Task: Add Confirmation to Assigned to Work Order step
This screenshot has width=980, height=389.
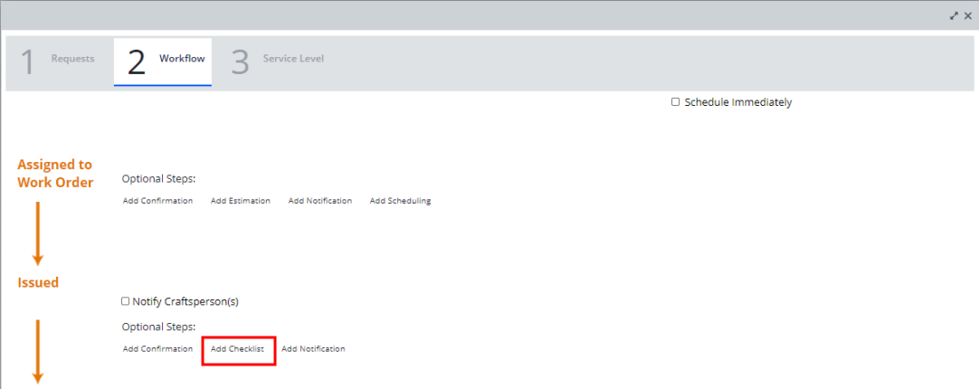Action: 157,201
